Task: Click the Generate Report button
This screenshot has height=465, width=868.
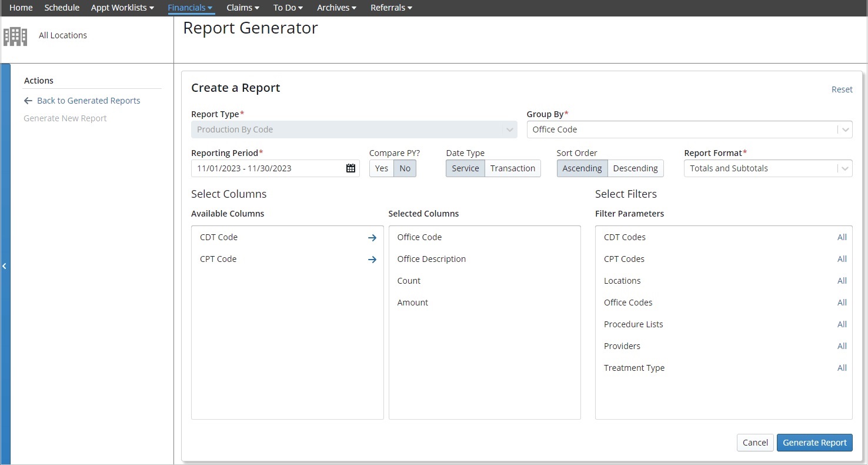Action: 814,443
